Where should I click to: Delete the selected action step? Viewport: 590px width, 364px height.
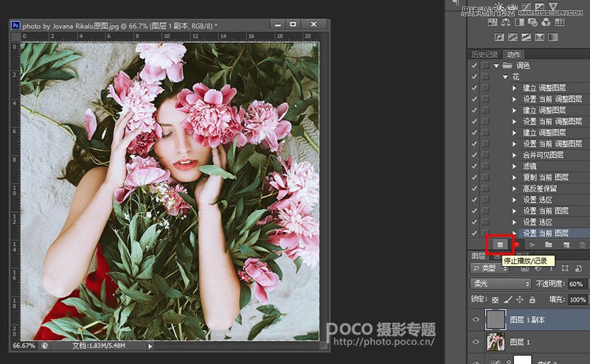[583, 245]
